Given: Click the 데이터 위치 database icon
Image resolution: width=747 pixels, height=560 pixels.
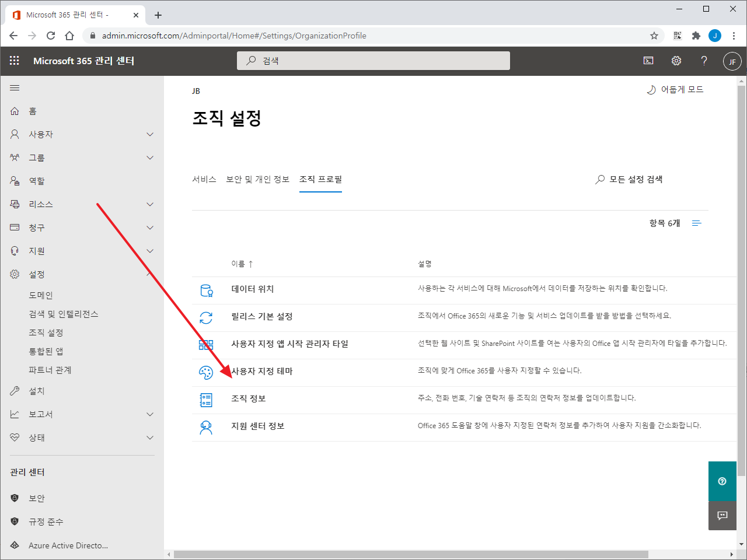Looking at the screenshot, I should click(x=206, y=290).
